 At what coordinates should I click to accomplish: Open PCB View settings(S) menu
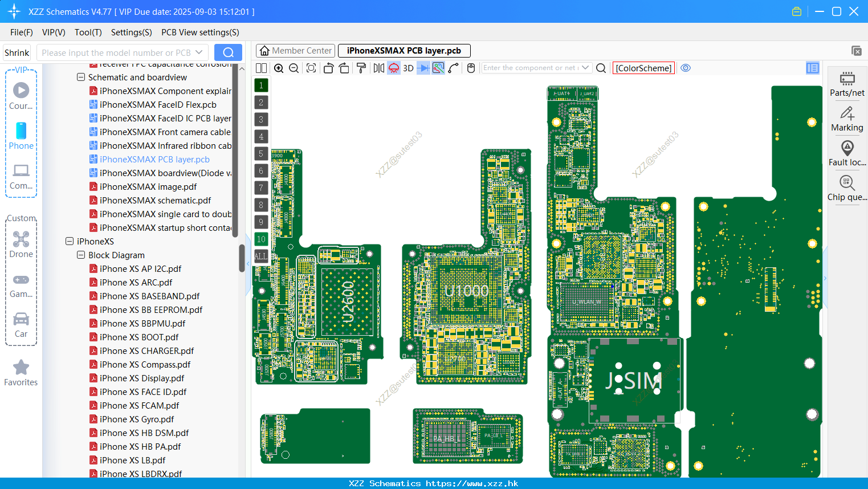(200, 32)
